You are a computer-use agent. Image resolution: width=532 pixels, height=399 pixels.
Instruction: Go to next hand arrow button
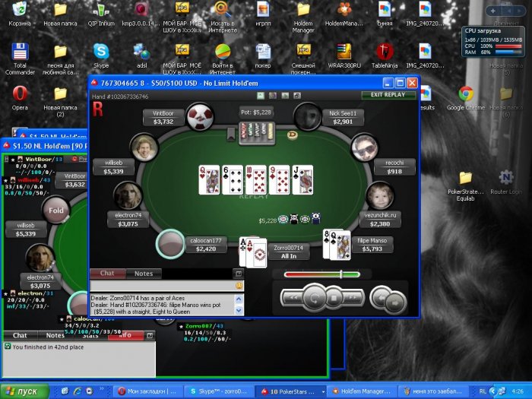396,303
